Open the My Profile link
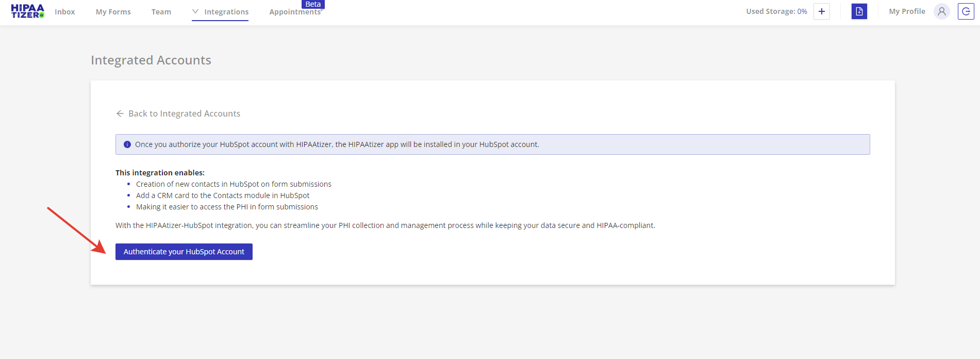980x359 pixels. coord(907,11)
